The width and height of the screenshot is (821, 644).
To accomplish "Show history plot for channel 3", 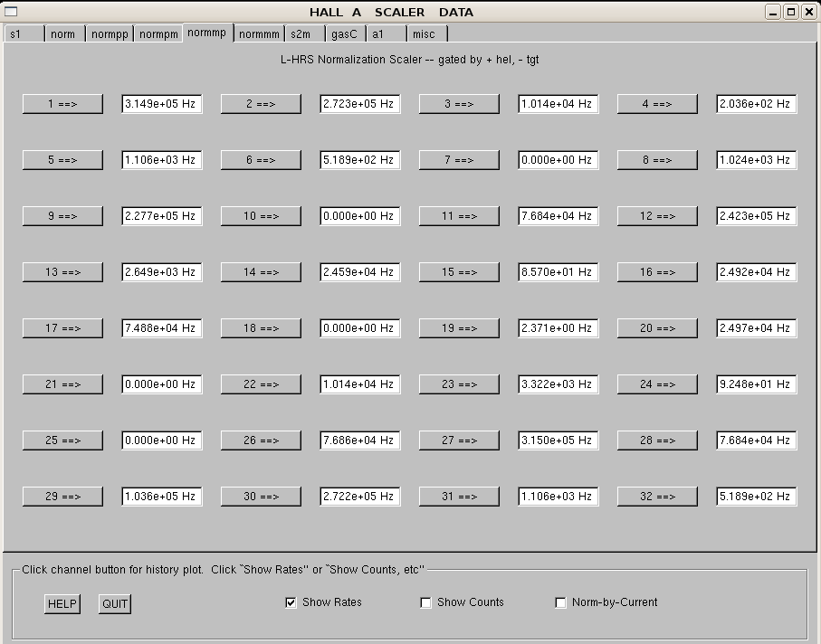I will 459,104.
